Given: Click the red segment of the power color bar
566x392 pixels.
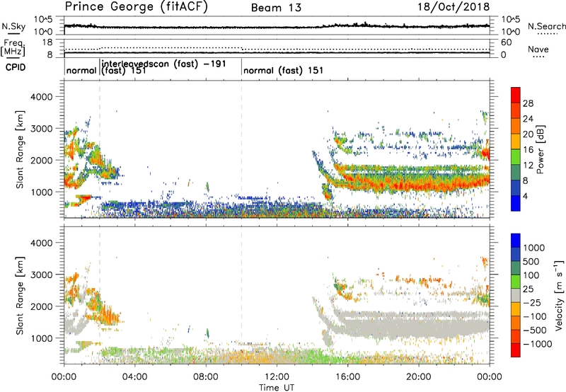Looking at the screenshot, I should pyautogui.click(x=516, y=96).
